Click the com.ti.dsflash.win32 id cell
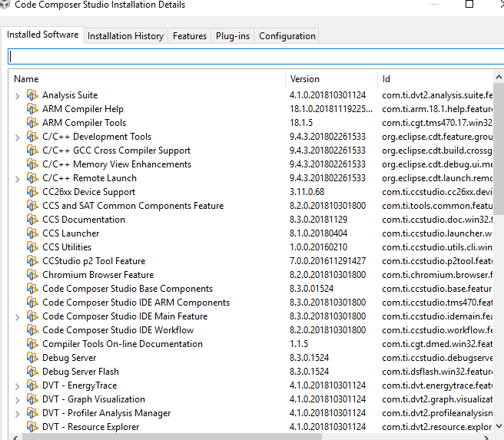 click(x=437, y=371)
